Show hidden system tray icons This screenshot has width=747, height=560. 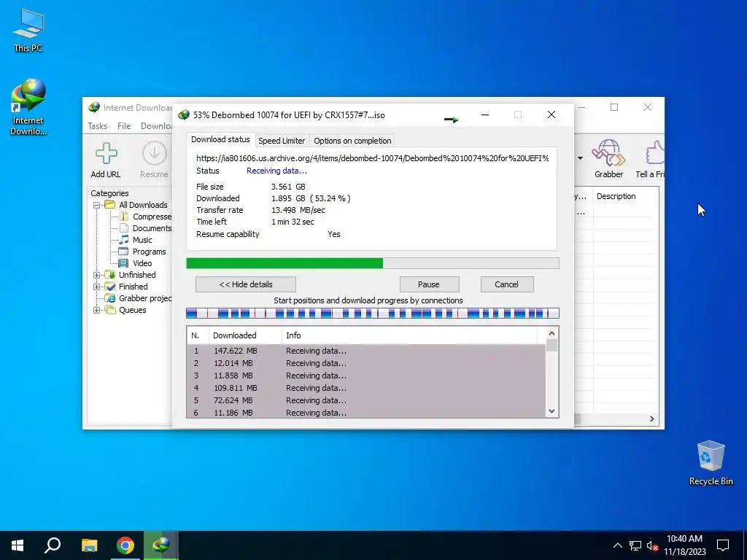click(617, 545)
